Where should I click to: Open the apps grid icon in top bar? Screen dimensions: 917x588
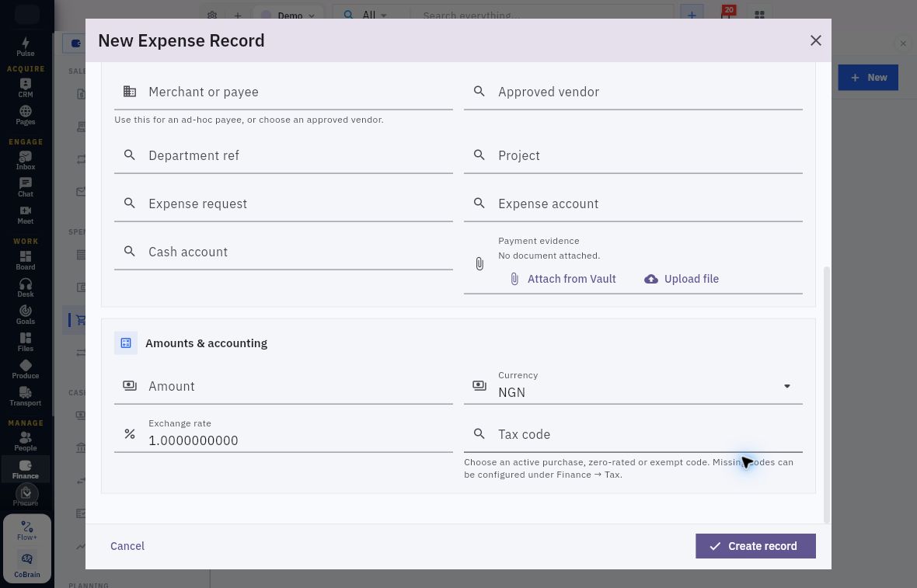759,16
